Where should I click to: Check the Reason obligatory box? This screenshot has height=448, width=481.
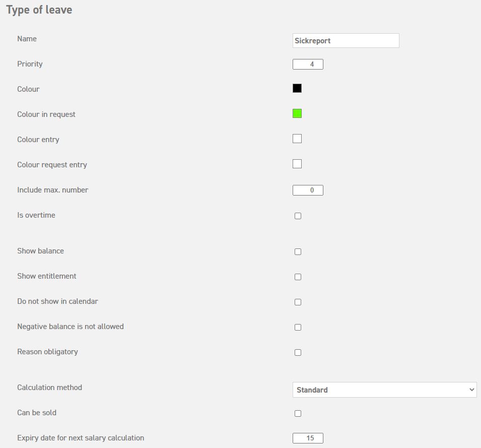298,353
